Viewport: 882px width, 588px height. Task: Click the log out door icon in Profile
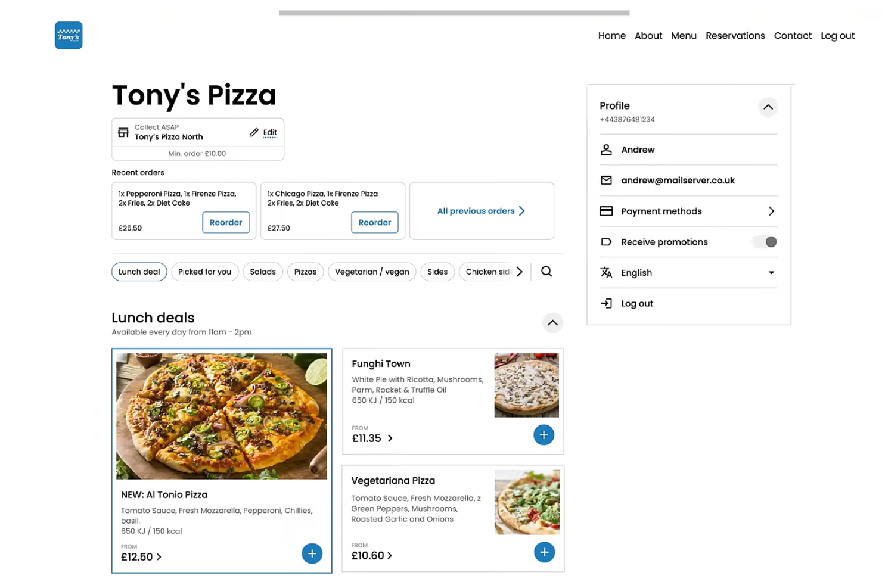click(x=606, y=303)
